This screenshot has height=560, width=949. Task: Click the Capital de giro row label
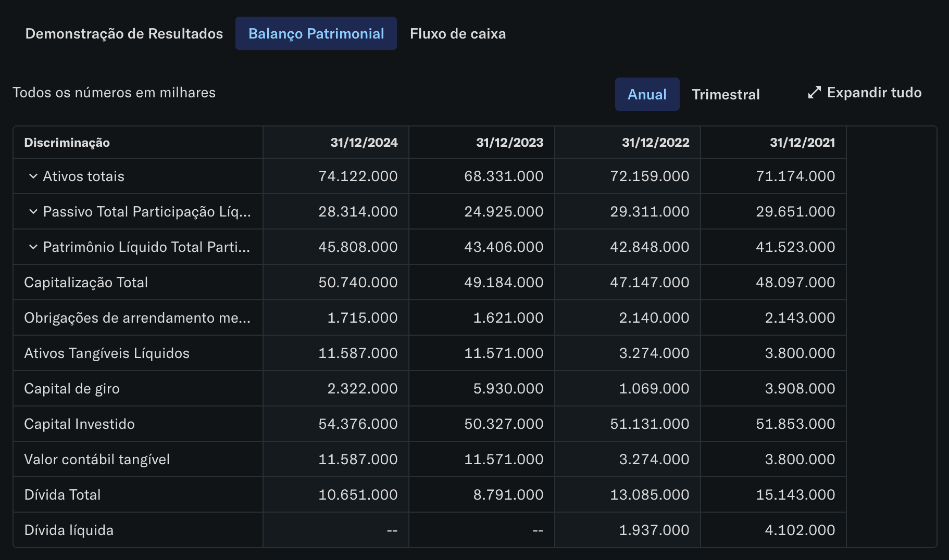click(72, 389)
